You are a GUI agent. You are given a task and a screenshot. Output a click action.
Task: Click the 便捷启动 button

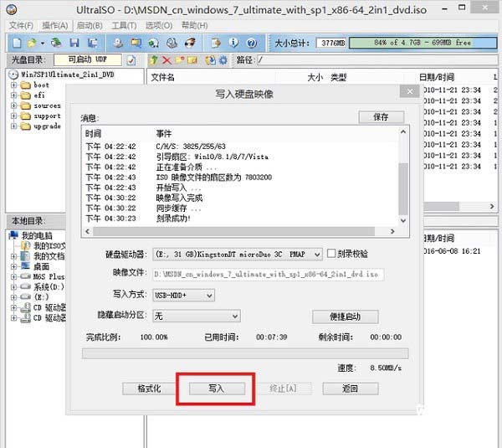point(345,317)
